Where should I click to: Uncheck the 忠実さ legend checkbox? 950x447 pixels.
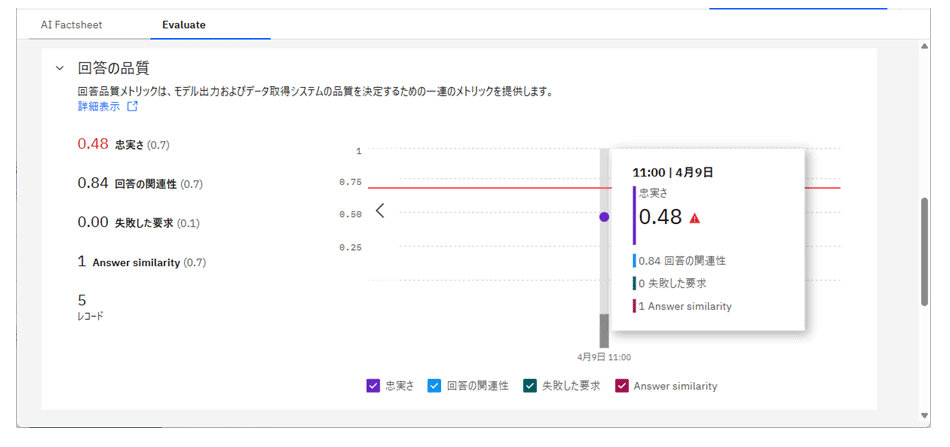click(373, 385)
